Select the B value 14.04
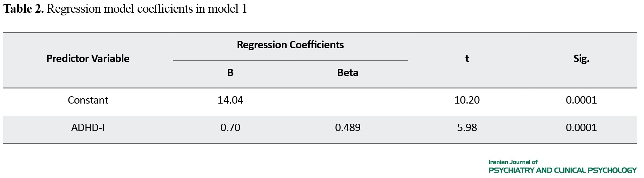Image resolution: width=644 pixels, height=178 pixels. (230, 100)
